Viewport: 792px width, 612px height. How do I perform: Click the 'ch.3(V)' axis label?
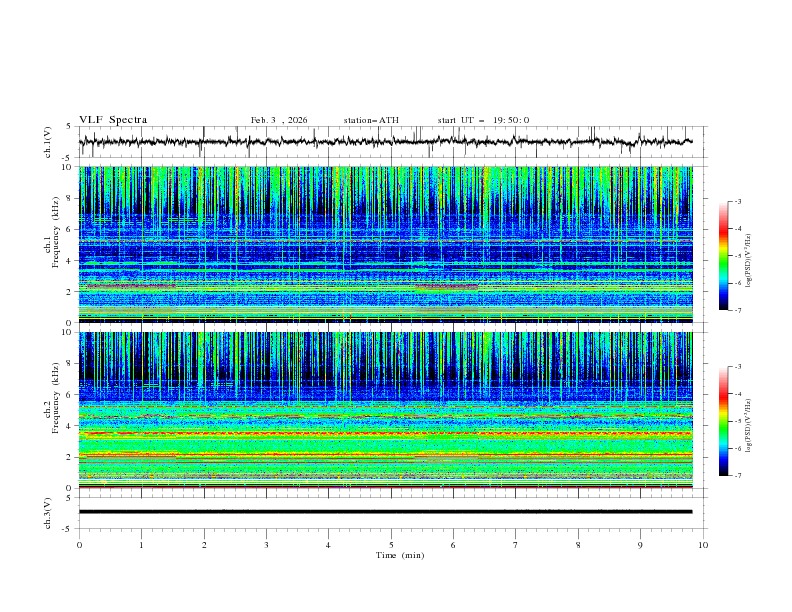point(48,513)
